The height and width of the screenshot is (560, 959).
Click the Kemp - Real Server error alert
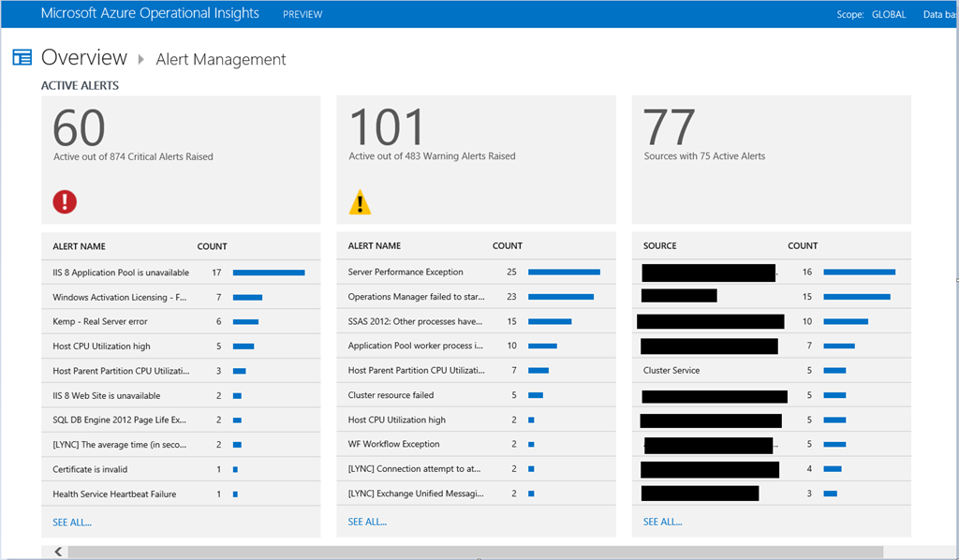coord(100,321)
